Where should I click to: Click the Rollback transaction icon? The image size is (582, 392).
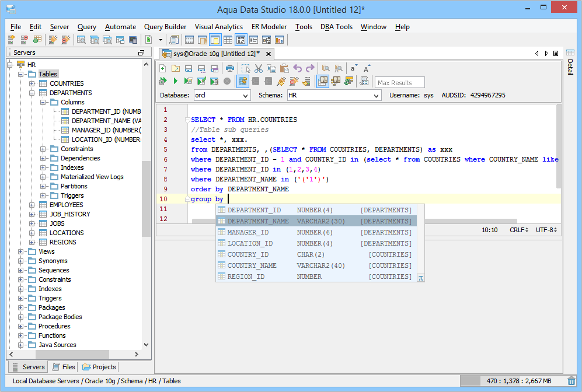click(x=269, y=81)
